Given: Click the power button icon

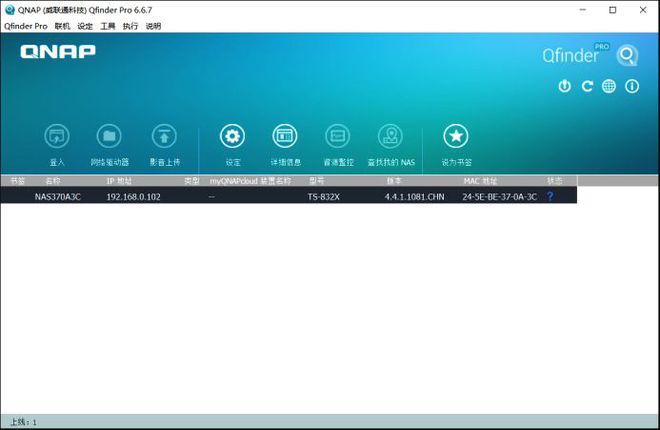Looking at the screenshot, I should [564, 86].
